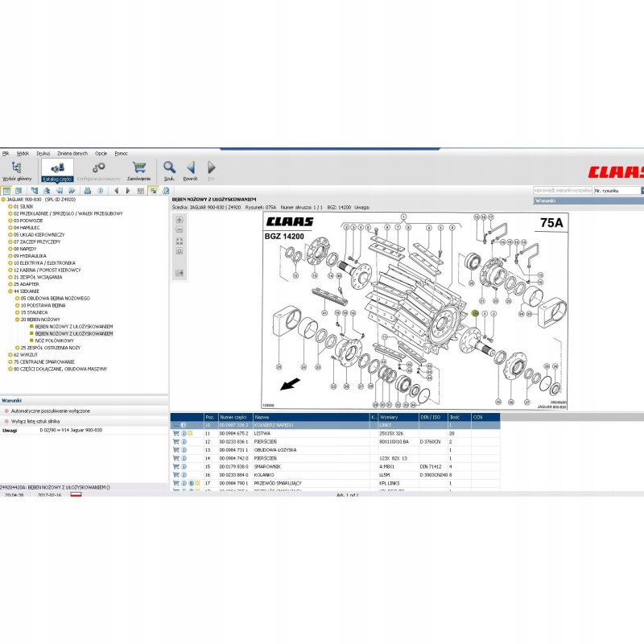Click the search conditions input field
The height and width of the screenshot is (644, 644).
[563, 191]
